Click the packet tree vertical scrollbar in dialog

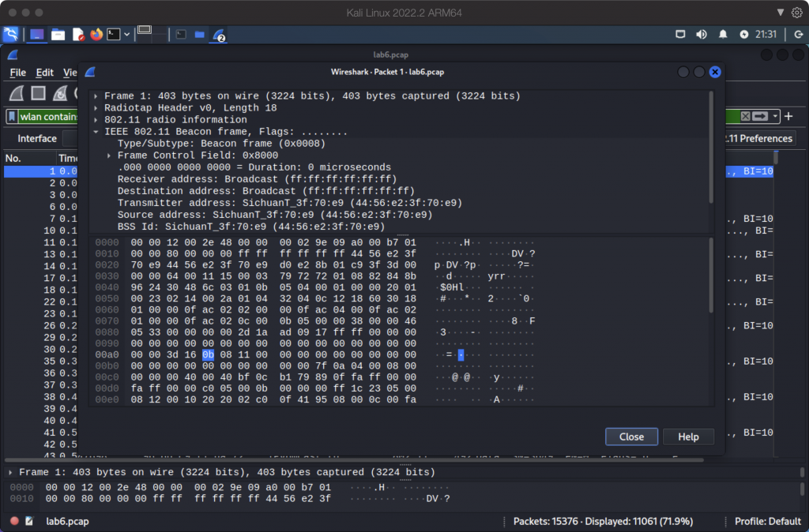pyautogui.click(x=712, y=148)
